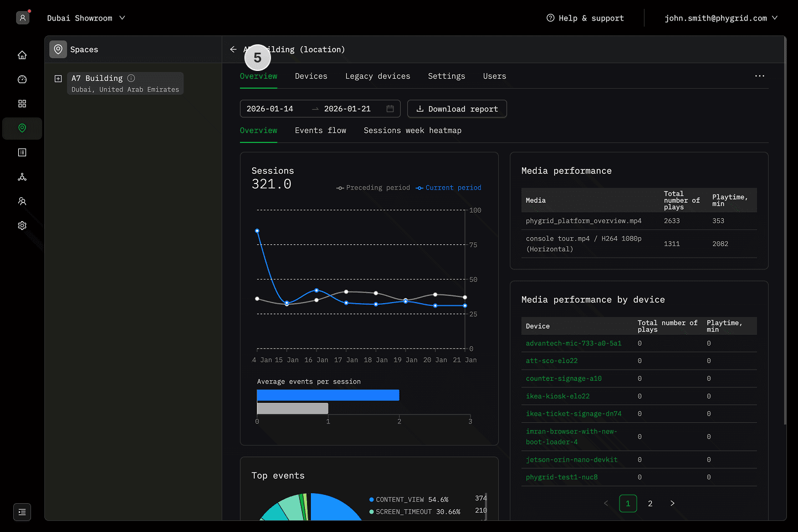Click the start date field 2026-01-14
The image size is (798, 532).
coord(270,109)
